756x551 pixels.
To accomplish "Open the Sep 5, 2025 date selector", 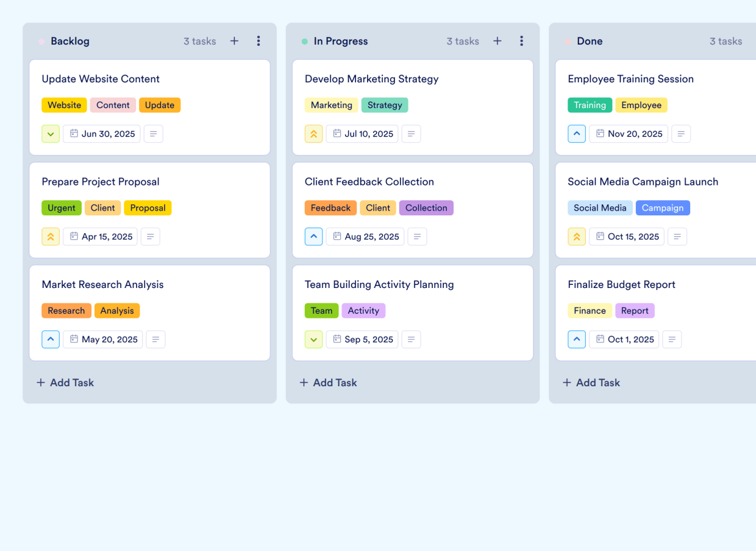I will (362, 339).
